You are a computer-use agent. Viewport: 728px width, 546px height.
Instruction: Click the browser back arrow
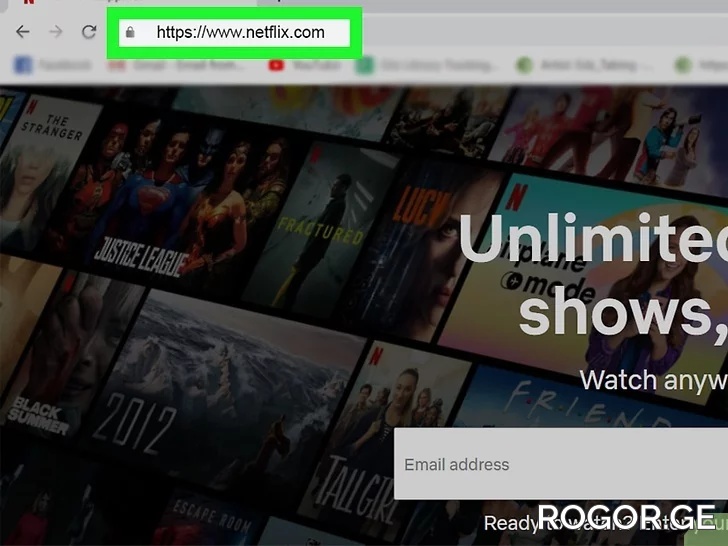click(x=22, y=32)
